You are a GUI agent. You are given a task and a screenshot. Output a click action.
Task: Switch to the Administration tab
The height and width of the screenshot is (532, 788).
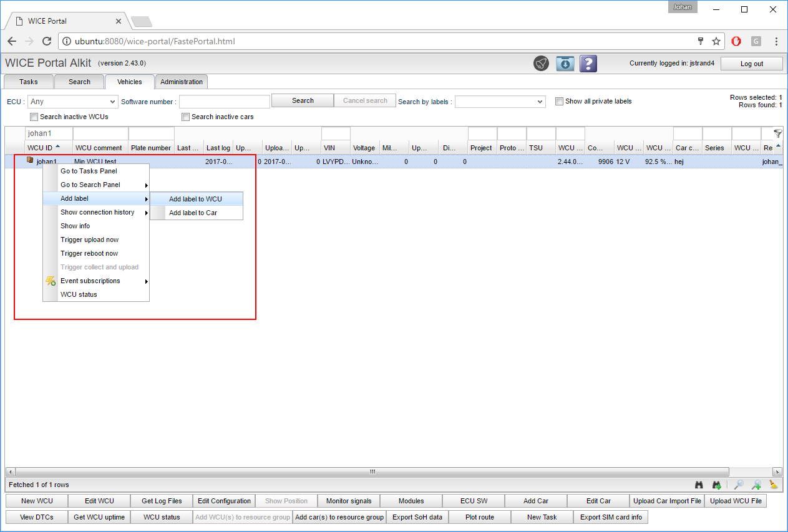(x=181, y=82)
